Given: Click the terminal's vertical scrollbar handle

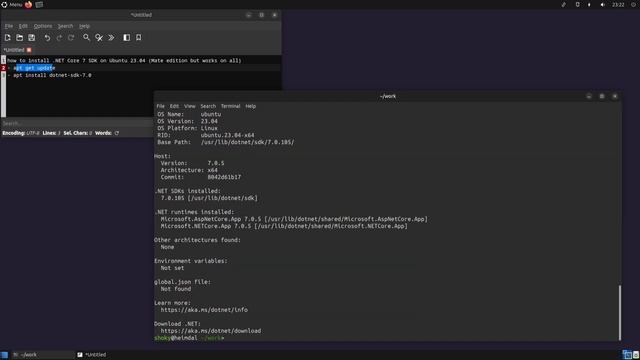Looking at the screenshot, I should point(620,313).
